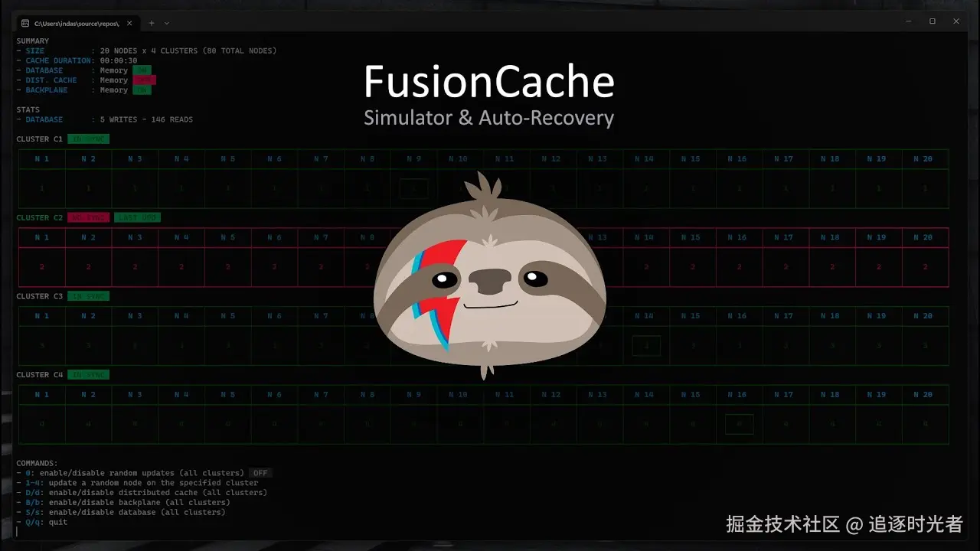The image size is (980, 551).
Task: Click the 00:00:30 cache duration value
Action: click(x=119, y=61)
